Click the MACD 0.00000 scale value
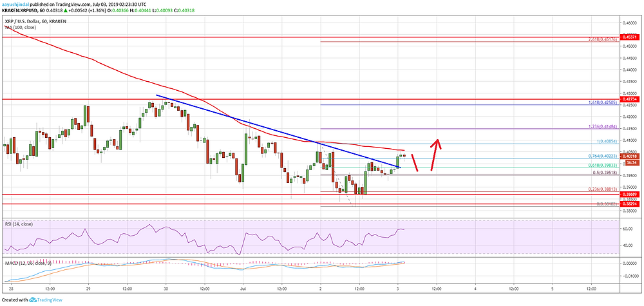 click(630, 263)
